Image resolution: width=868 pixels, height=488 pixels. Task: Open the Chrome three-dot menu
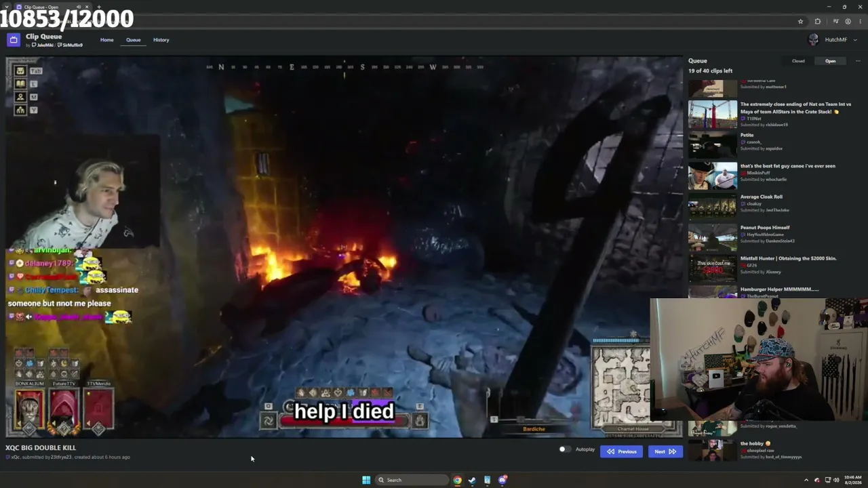(x=860, y=22)
